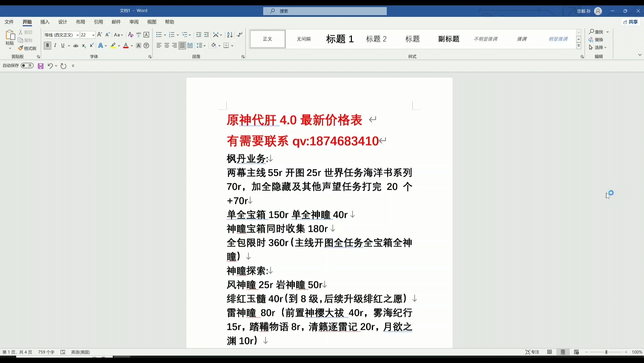
Task: Apply the Normal (正文) style
Action: tap(268, 39)
